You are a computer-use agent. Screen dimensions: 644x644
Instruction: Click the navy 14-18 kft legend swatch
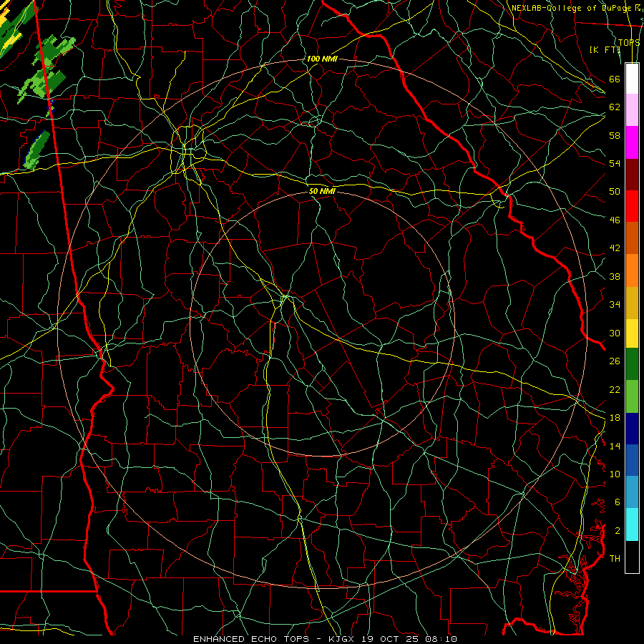(x=632, y=429)
